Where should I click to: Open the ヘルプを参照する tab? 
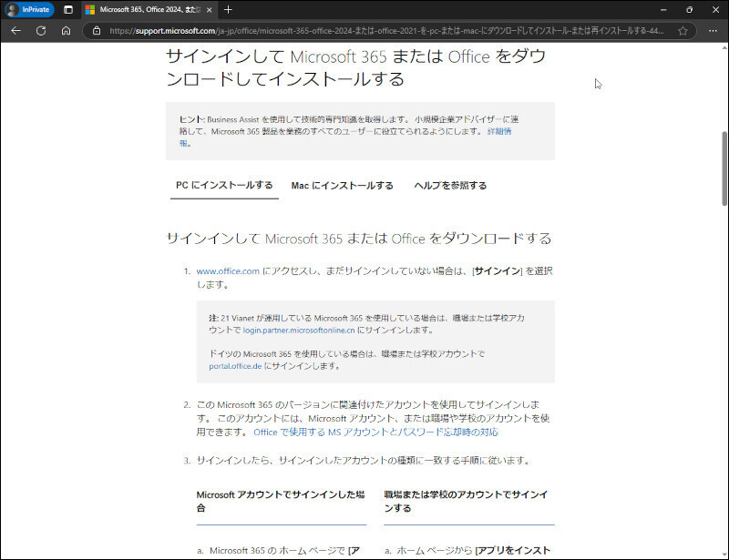click(x=450, y=186)
